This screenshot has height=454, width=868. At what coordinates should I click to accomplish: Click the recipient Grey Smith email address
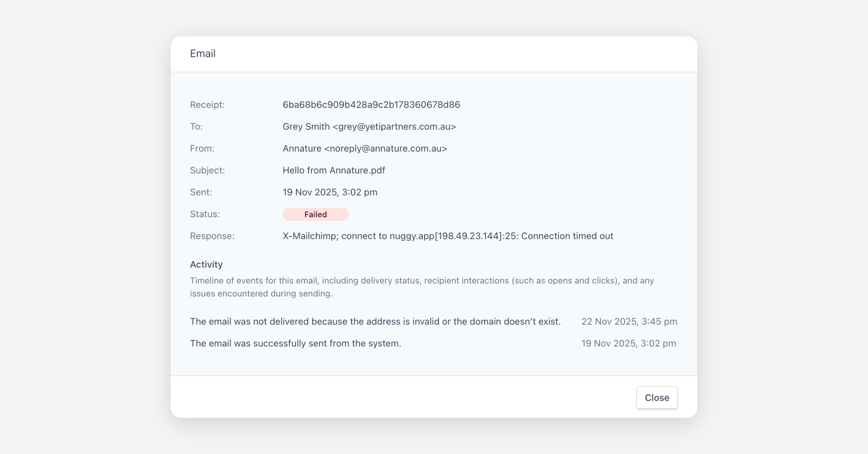[x=369, y=126]
